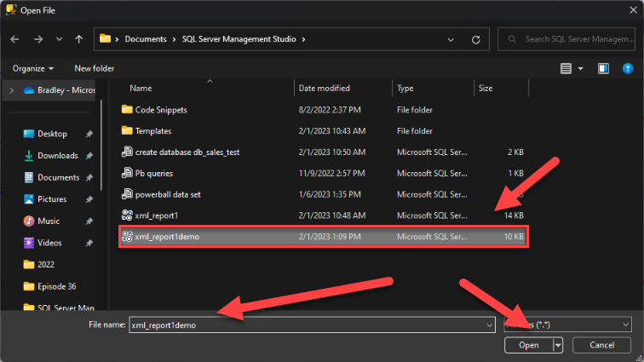Open the File name dropdown arrow
This screenshot has height=362, width=644.
[x=490, y=325]
